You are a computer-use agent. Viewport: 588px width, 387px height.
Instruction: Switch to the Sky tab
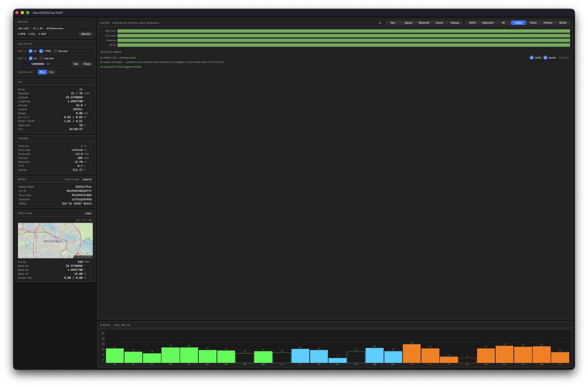[x=393, y=23]
